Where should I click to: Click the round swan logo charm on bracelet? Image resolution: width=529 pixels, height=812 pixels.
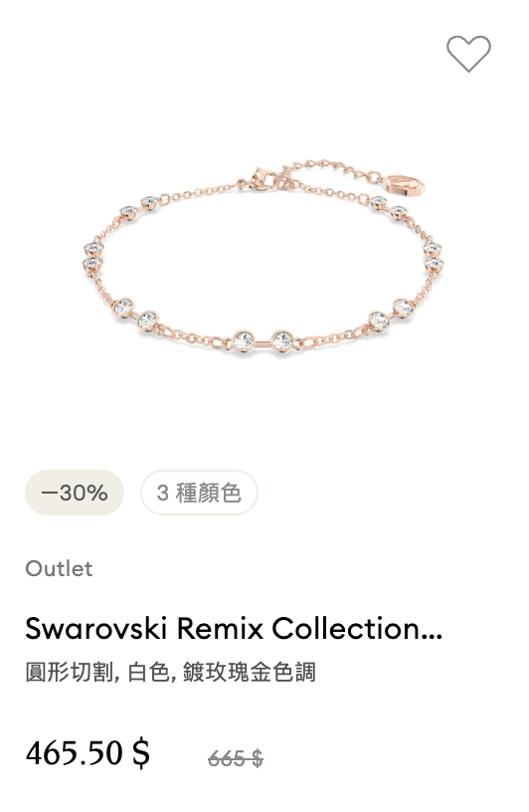tap(405, 184)
